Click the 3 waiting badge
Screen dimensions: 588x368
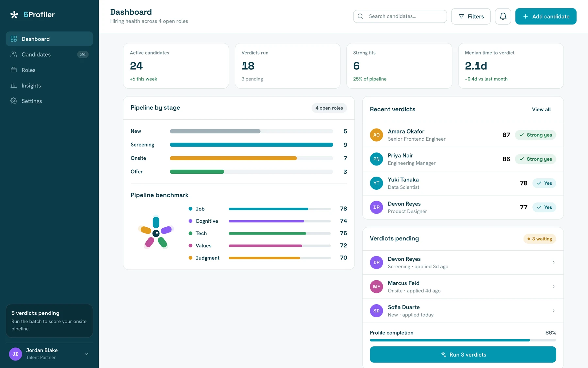540,239
